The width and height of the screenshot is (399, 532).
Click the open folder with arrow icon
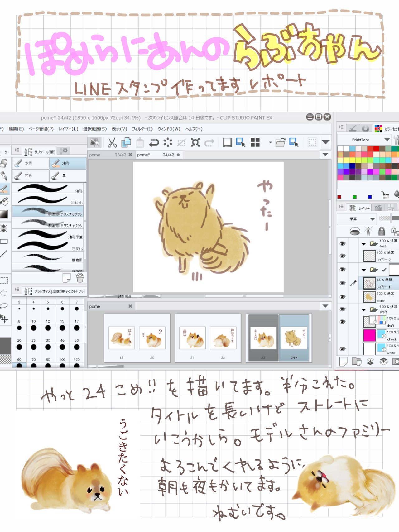[281, 142]
